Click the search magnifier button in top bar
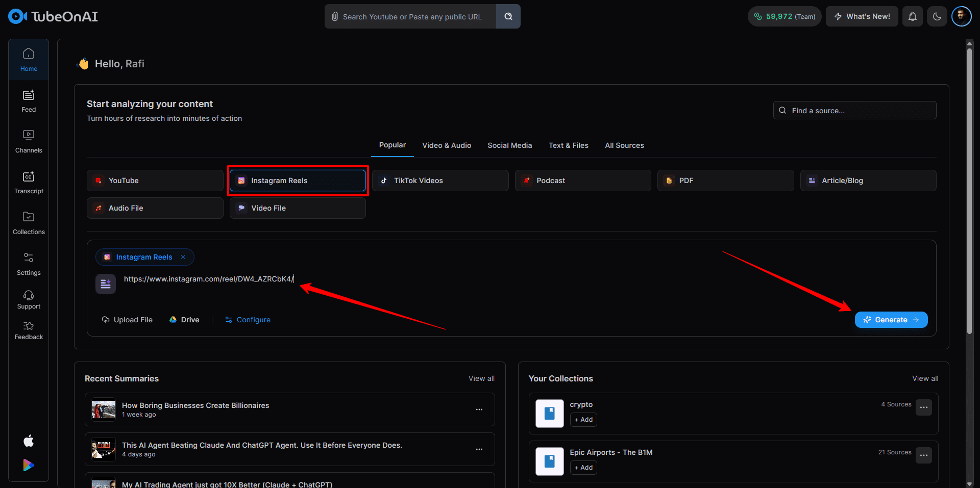980x488 pixels. tap(508, 16)
